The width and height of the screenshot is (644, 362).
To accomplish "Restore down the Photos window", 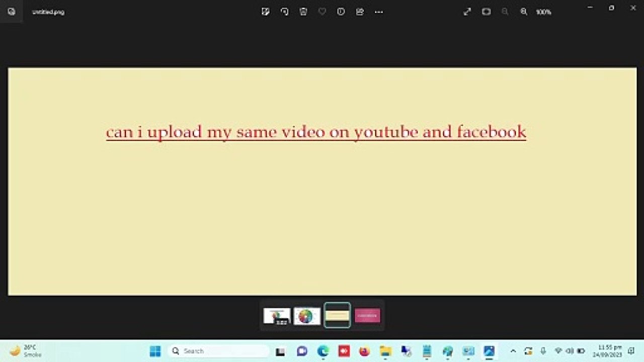I will (x=611, y=8).
